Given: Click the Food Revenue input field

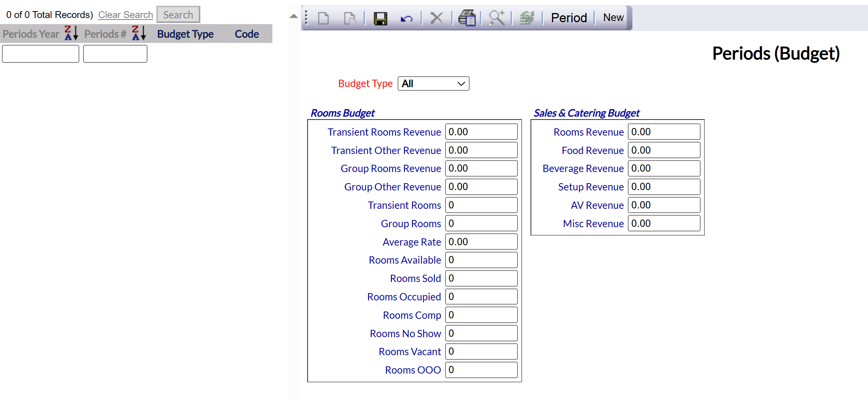Looking at the screenshot, I should 664,150.
